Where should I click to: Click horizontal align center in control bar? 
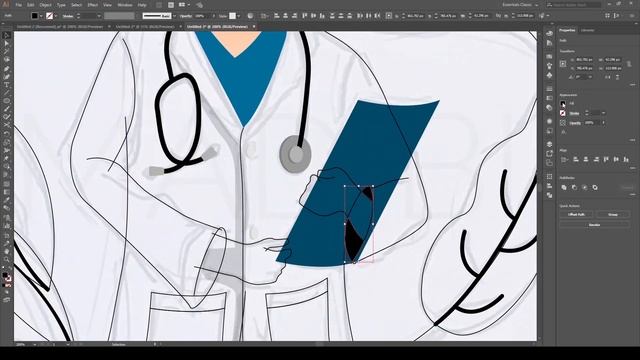(x=286, y=16)
